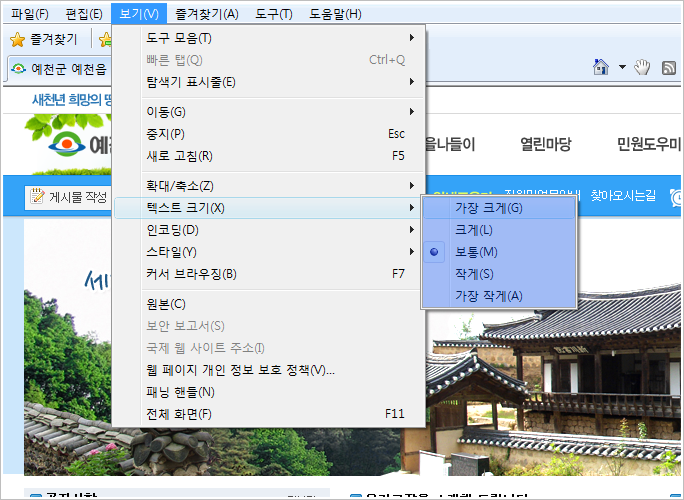Expand the 도구 모음(T) submenu

[x=269, y=38]
